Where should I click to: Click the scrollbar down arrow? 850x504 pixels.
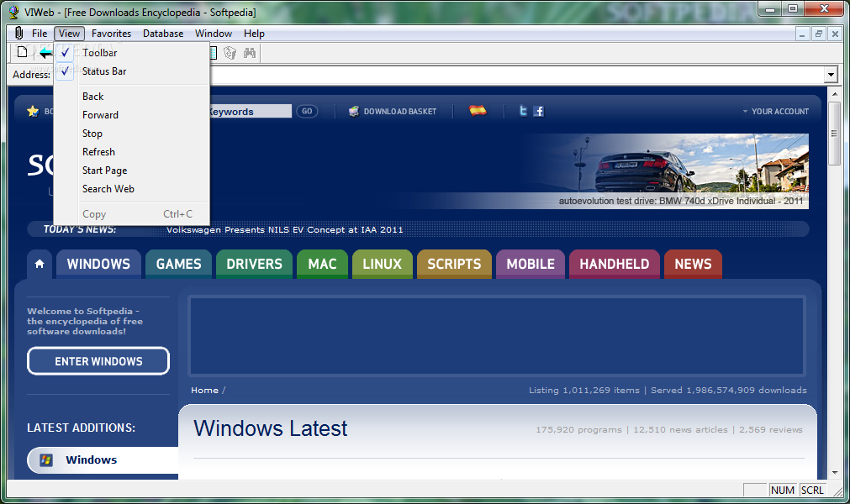coord(835,473)
